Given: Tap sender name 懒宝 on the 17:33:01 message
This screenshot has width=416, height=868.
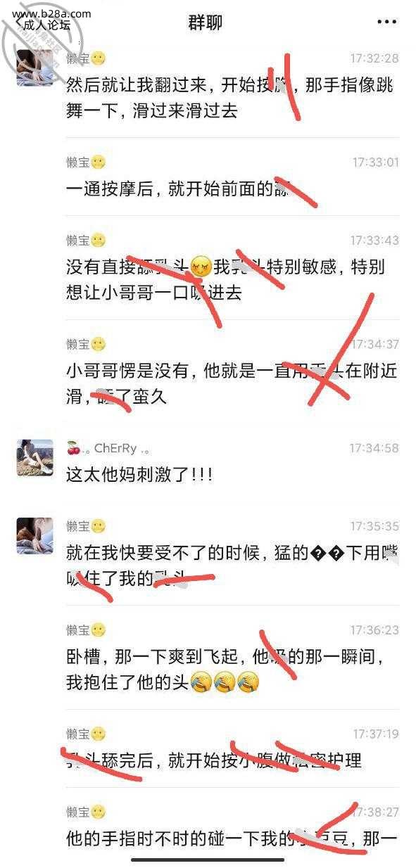Looking at the screenshot, I should coord(78,162).
